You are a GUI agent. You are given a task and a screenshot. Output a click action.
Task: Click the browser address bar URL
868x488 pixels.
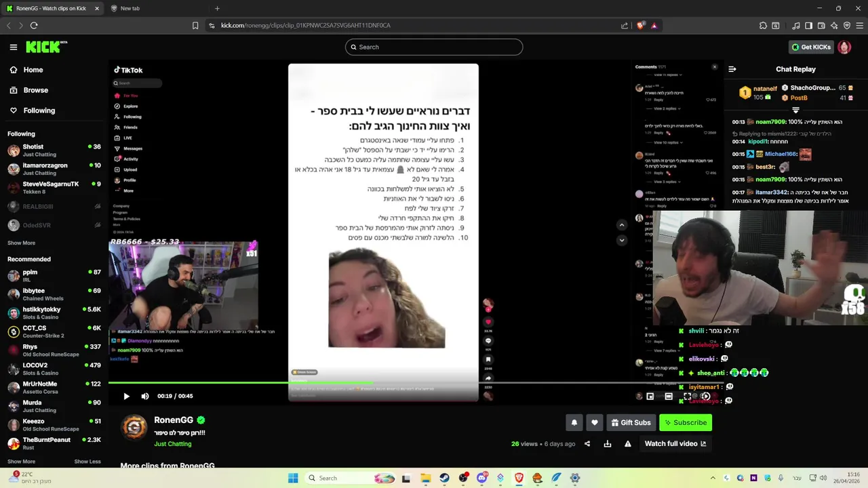[306, 25]
